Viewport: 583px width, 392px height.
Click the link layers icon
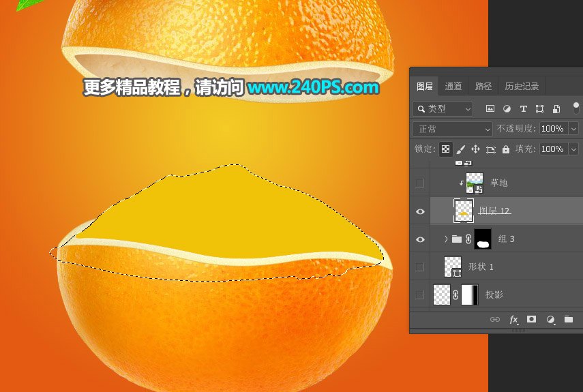(x=495, y=320)
